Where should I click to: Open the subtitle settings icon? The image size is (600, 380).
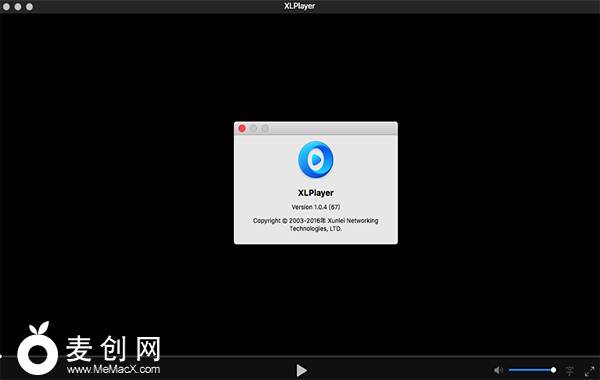(570, 370)
